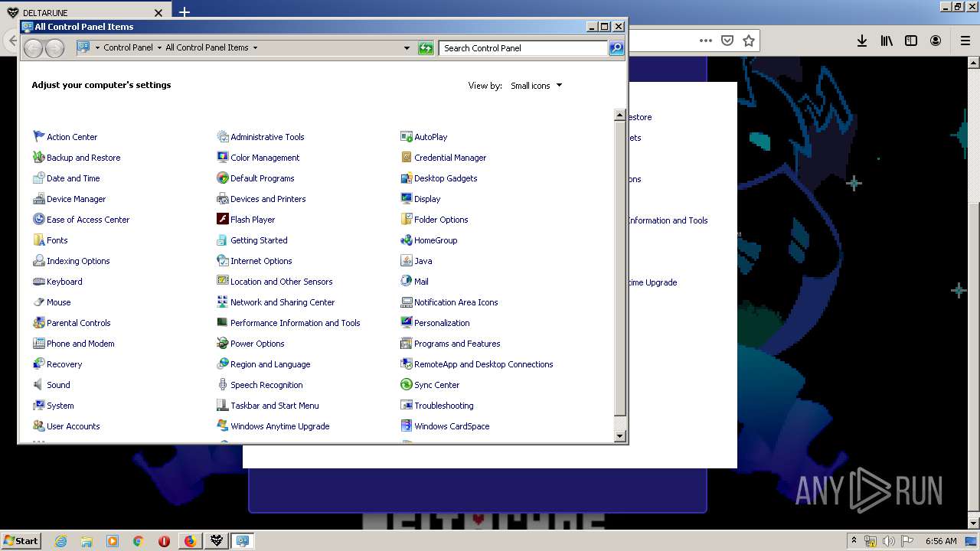This screenshot has width=980, height=551.
Task: Click the scrollbar up arrow in Control Panel
Action: (x=620, y=115)
